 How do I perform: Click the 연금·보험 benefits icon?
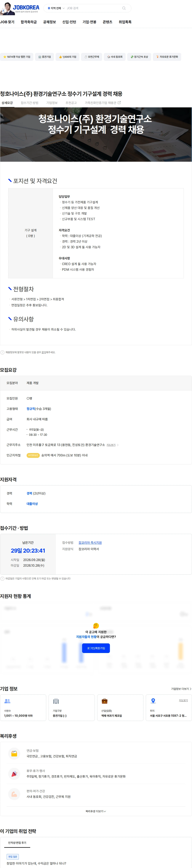14,753
